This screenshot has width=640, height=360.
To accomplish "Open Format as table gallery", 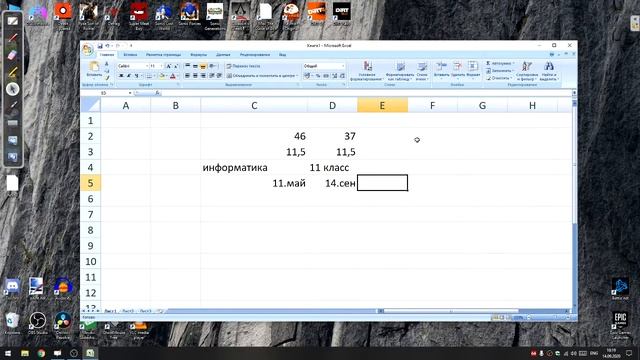I will pyautogui.click(x=400, y=71).
